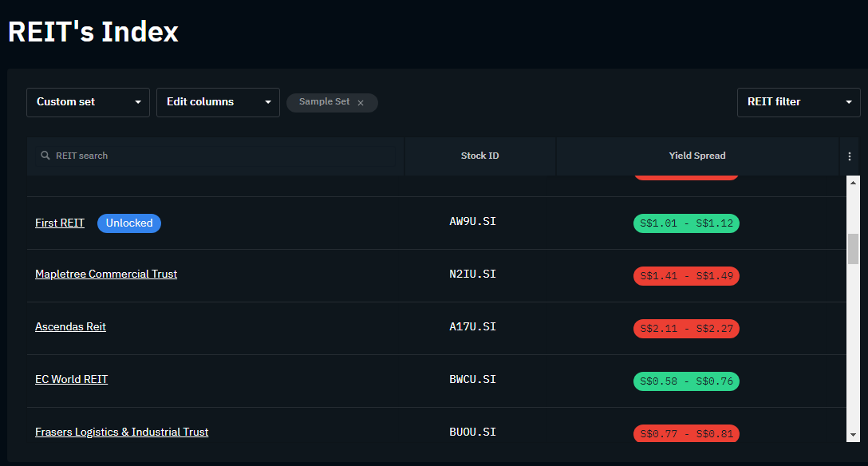Select stock ID N2IU.SI

pos(473,274)
